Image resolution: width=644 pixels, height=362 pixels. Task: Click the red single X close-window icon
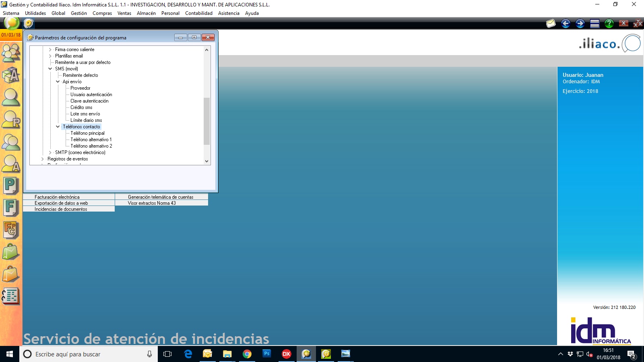tap(623, 23)
